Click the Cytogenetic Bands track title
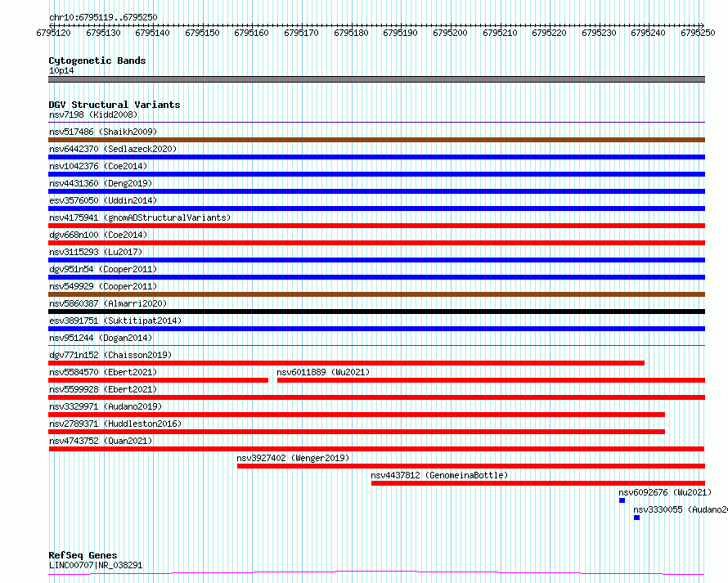728x583 pixels. (x=97, y=61)
